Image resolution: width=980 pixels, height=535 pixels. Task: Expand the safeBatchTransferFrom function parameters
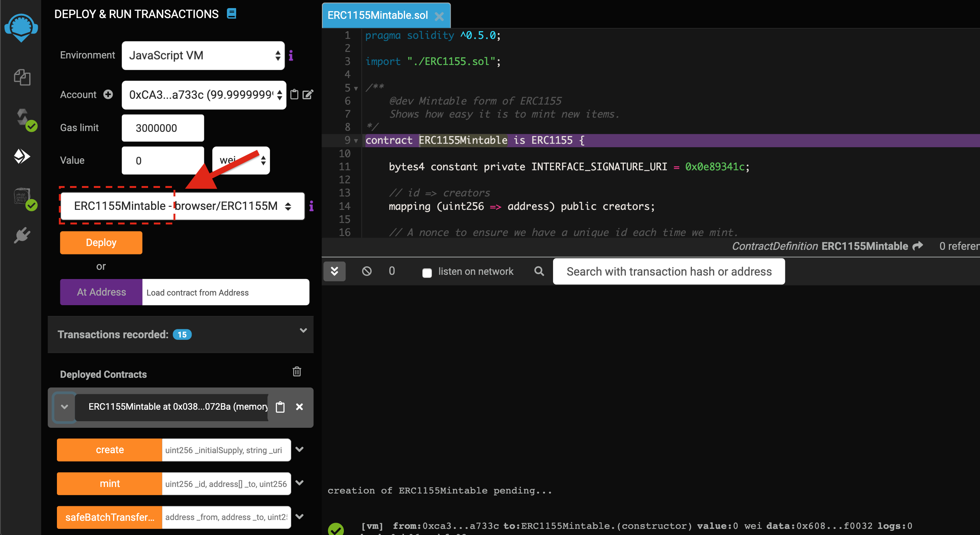[x=300, y=517]
